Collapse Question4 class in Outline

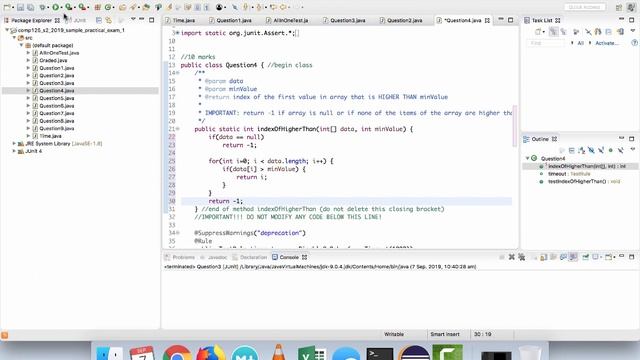click(527, 158)
